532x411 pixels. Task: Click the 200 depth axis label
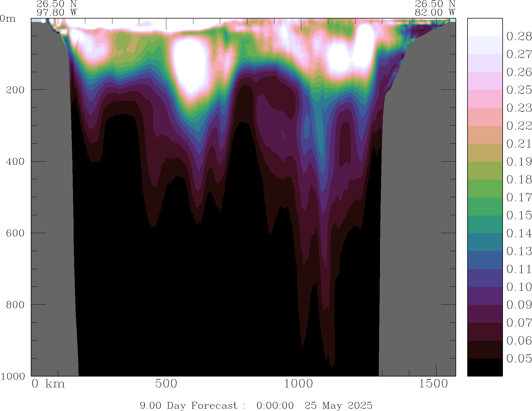(x=15, y=90)
